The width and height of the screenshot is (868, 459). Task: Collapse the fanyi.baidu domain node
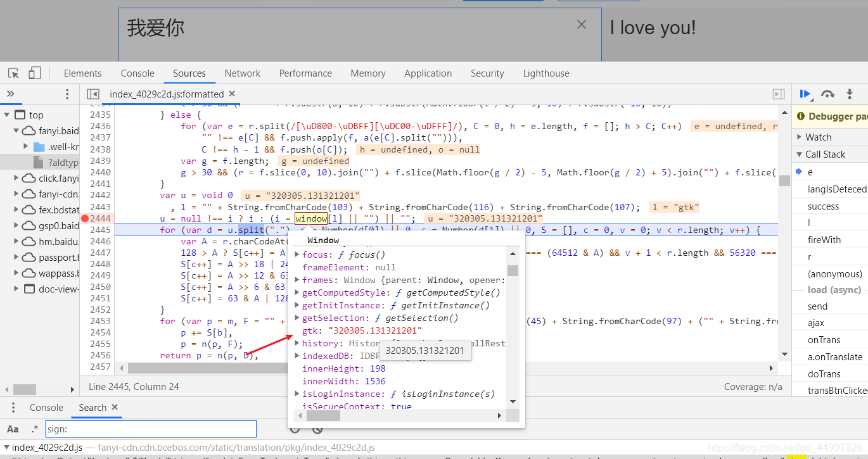16,131
